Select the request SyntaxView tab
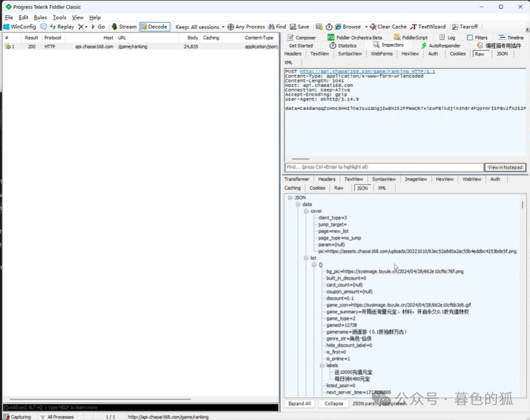This screenshot has height=420, width=530. pyautogui.click(x=350, y=54)
